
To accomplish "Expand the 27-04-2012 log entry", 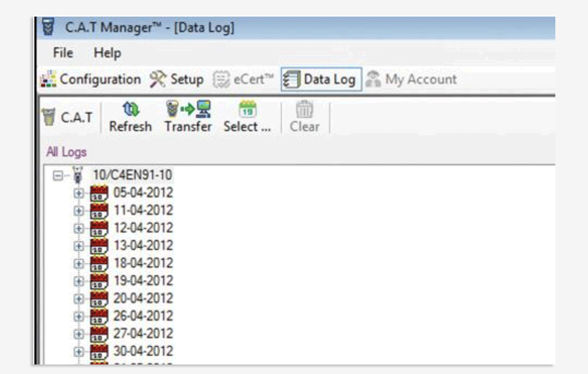I will point(79,334).
